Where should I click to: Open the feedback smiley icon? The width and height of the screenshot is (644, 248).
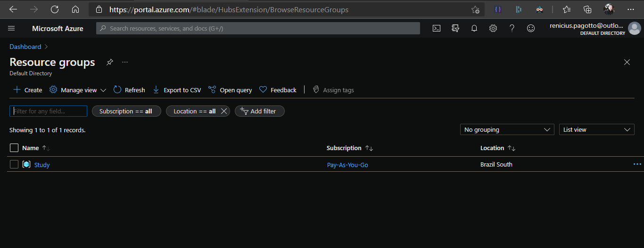[531, 28]
